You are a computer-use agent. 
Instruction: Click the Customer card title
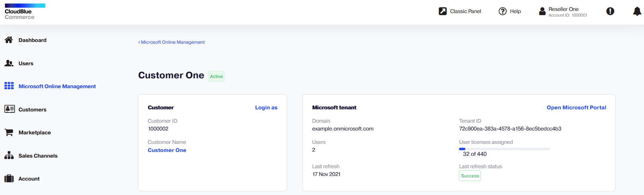(x=161, y=108)
